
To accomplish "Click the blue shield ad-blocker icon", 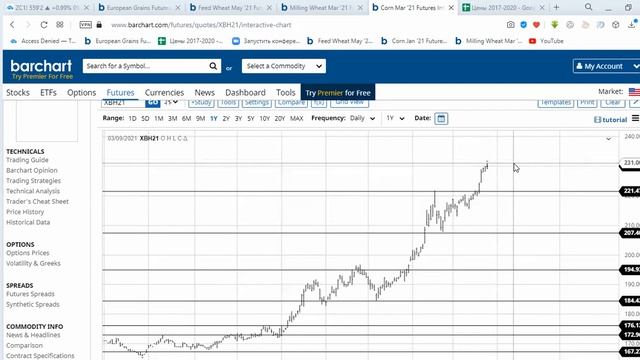I will [523, 25].
